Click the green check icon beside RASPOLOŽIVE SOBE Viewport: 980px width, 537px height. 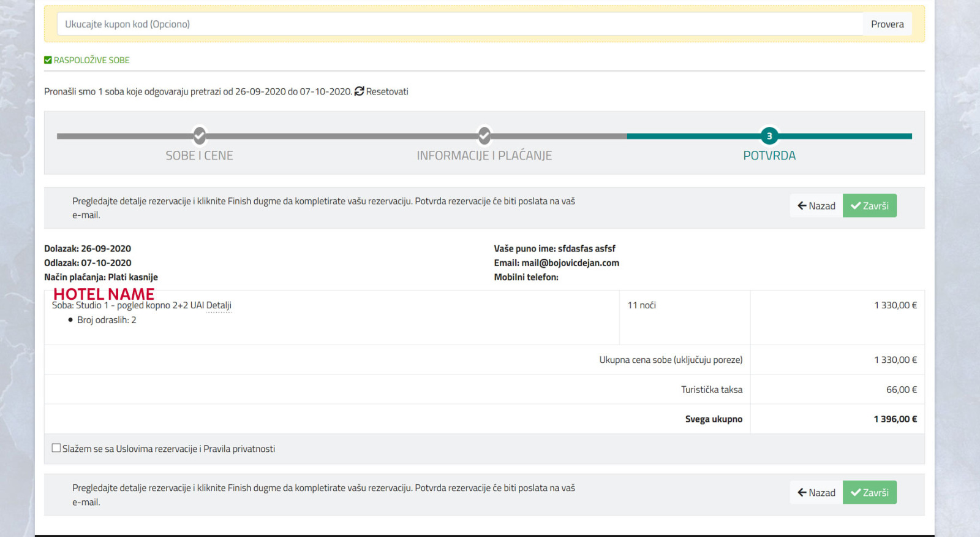click(48, 60)
